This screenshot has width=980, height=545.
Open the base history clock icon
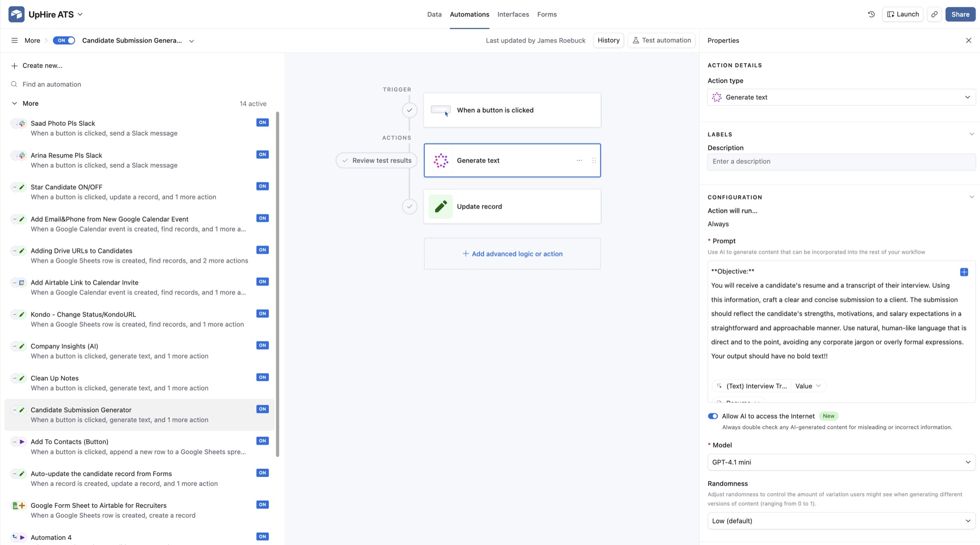coord(871,14)
